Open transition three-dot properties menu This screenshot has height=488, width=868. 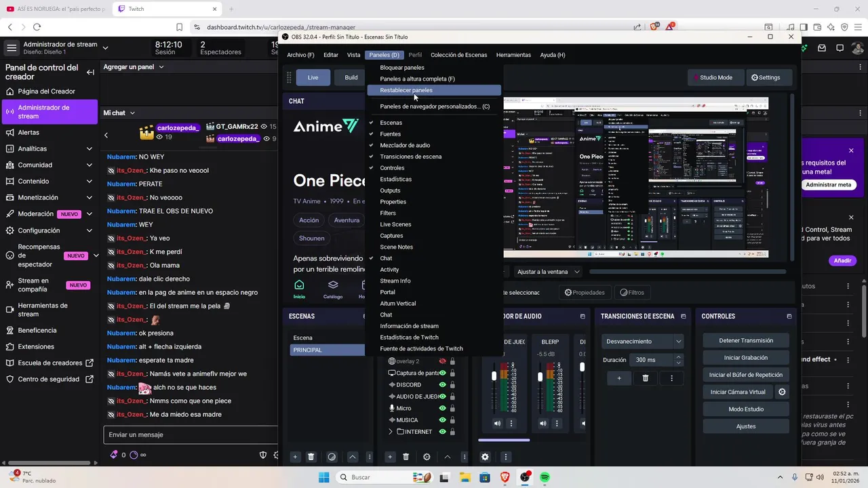point(671,378)
